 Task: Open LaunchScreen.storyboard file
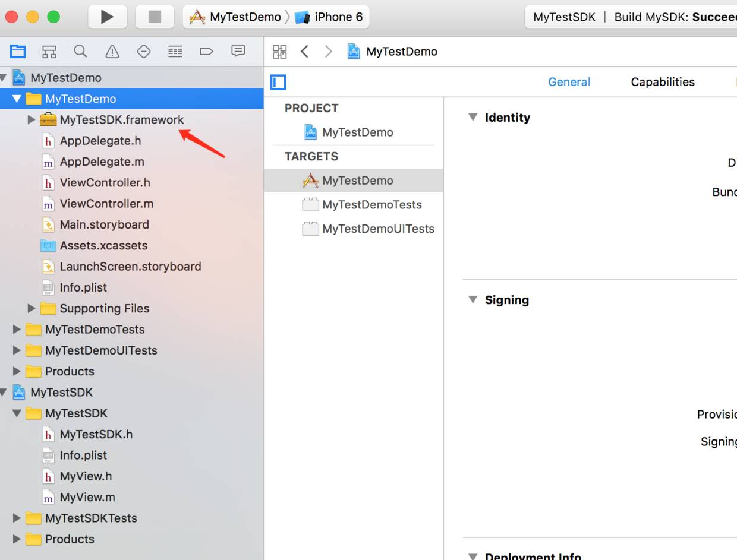point(130,267)
